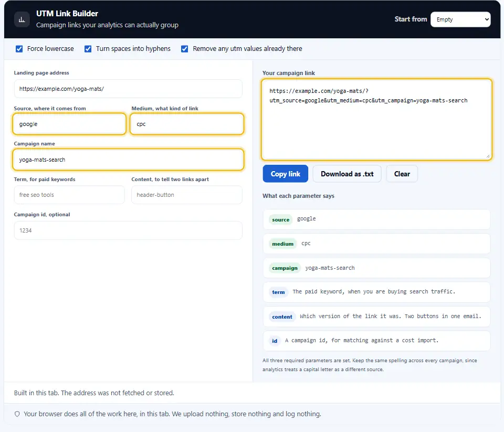Click 'What each parameter says' heading
The image size is (504, 432).
(x=298, y=196)
